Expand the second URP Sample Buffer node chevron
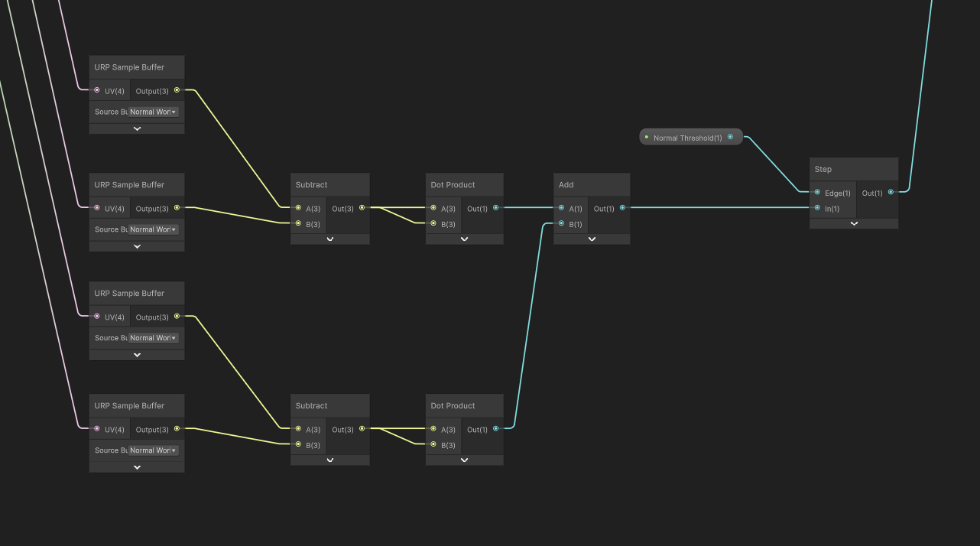 [x=136, y=245]
